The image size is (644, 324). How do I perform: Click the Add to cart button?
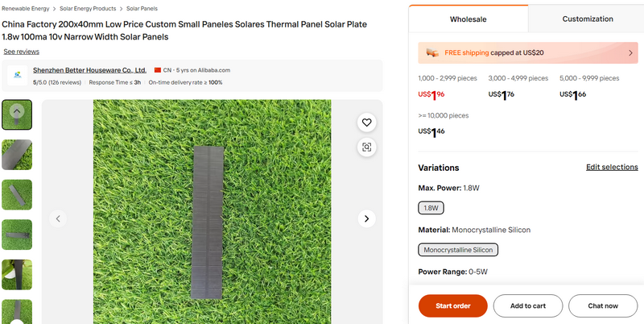point(527,305)
